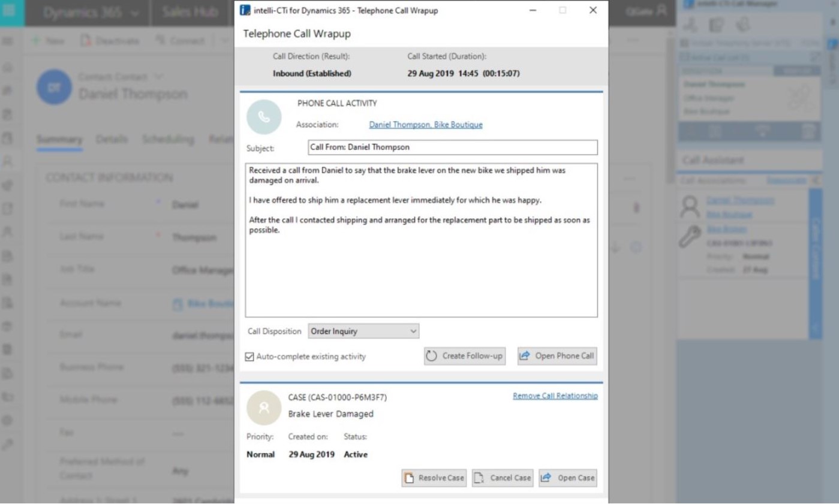This screenshot has width=839, height=504.
Task: Click the rightmost icon in call control bar
Action: (809, 131)
